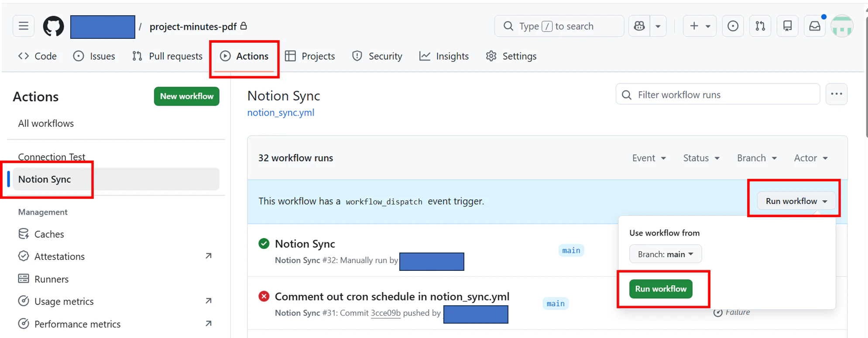Viewport: 868px width, 338px height.
Task: Click the red failure X icon
Action: [x=264, y=297]
